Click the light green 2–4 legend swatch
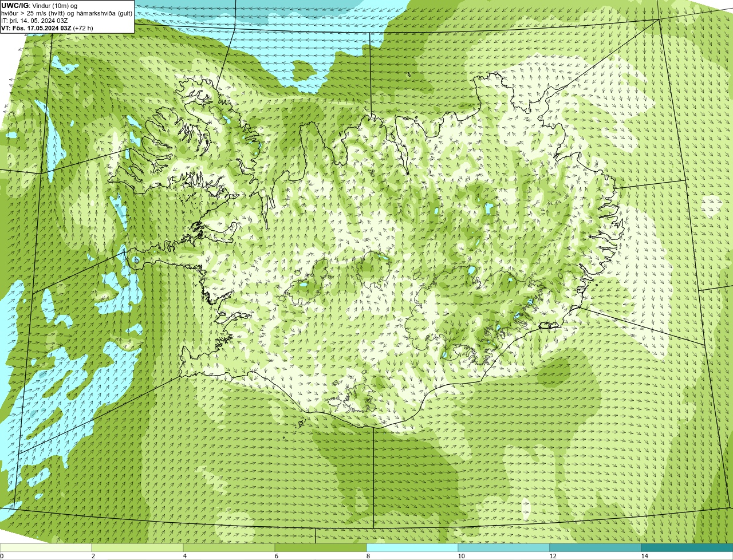733x560 pixels. pyautogui.click(x=137, y=547)
